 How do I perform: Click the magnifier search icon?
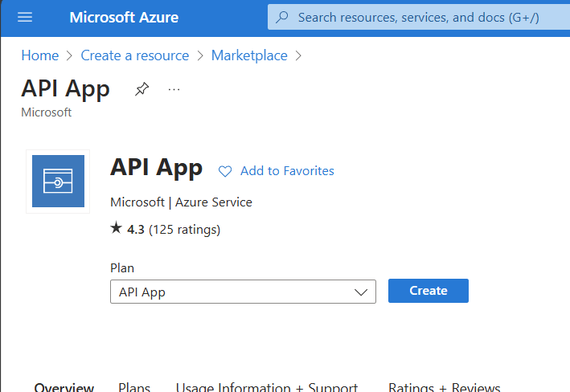pyautogui.click(x=281, y=17)
